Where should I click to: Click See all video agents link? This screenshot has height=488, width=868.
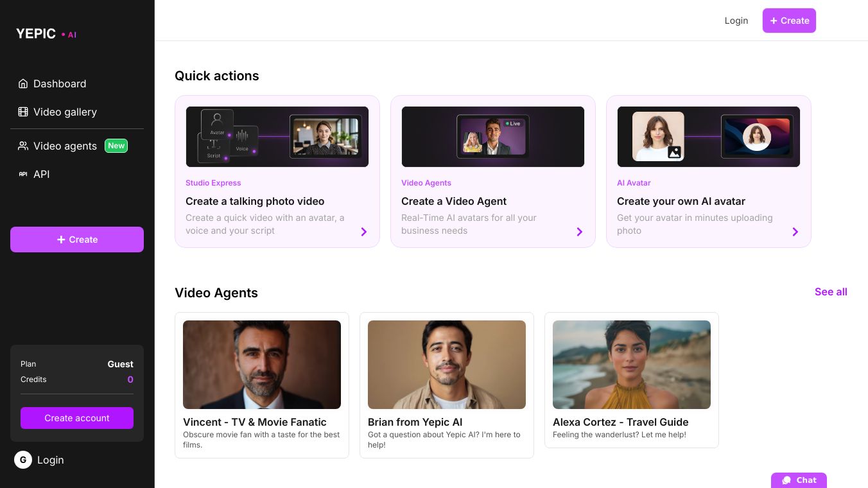coord(831,292)
